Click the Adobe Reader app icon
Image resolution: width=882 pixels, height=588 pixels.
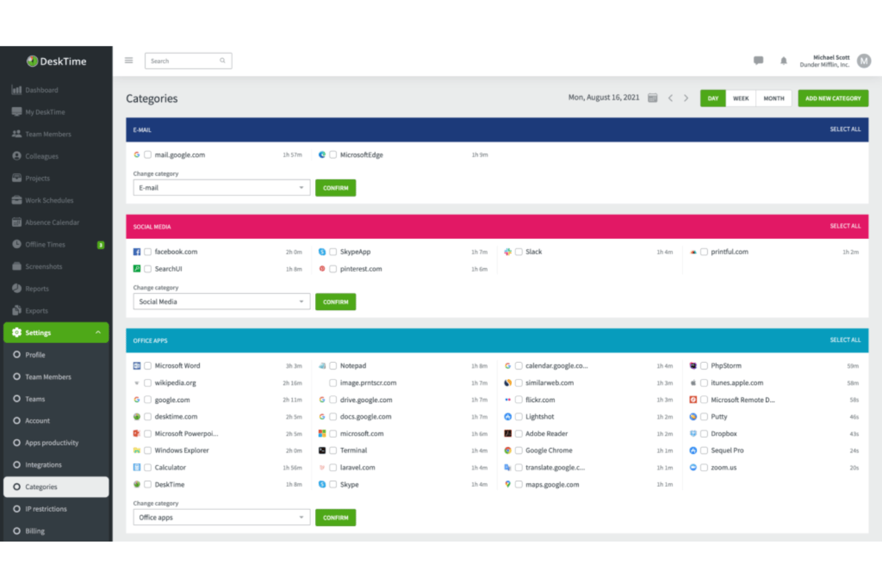[x=508, y=434]
